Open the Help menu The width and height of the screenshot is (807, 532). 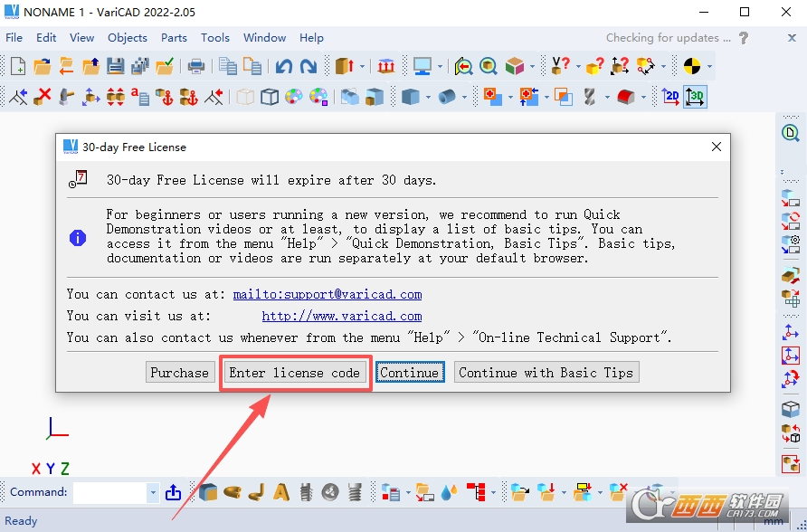pos(311,38)
